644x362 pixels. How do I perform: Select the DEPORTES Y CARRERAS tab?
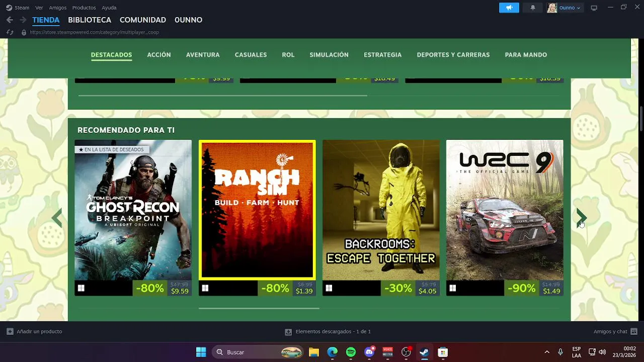click(453, 55)
